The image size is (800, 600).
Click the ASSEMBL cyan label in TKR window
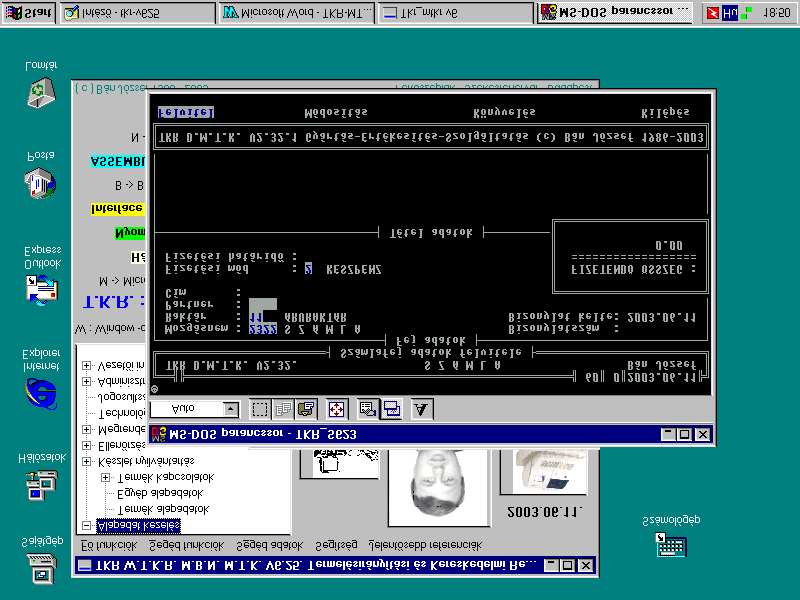(x=118, y=162)
